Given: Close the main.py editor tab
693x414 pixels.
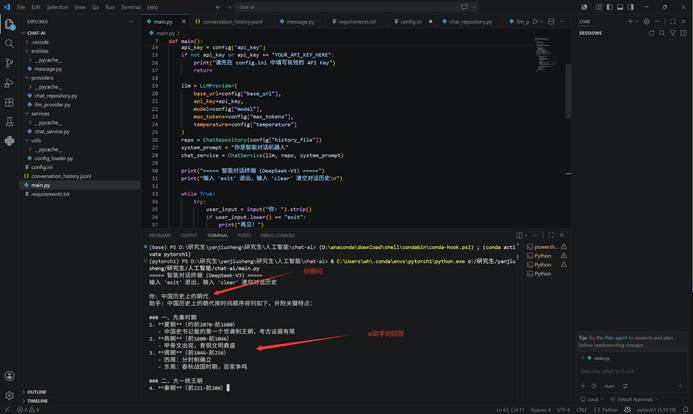Looking at the screenshot, I should [184, 21].
